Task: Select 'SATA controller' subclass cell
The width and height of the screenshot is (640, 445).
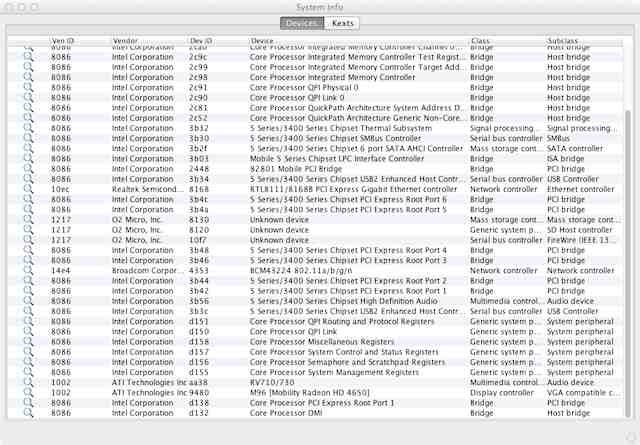Action: [575, 149]
